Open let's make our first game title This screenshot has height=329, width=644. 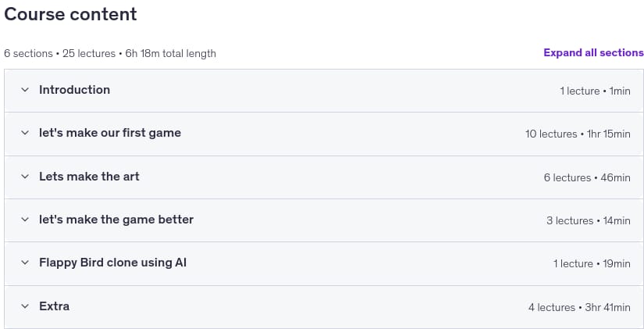click(110, 133)
